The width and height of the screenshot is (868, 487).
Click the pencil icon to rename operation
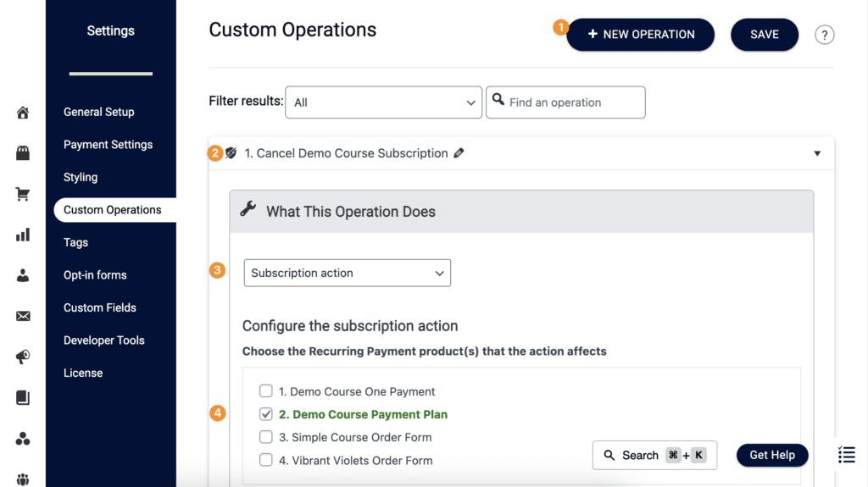click(x=459, y=153)
